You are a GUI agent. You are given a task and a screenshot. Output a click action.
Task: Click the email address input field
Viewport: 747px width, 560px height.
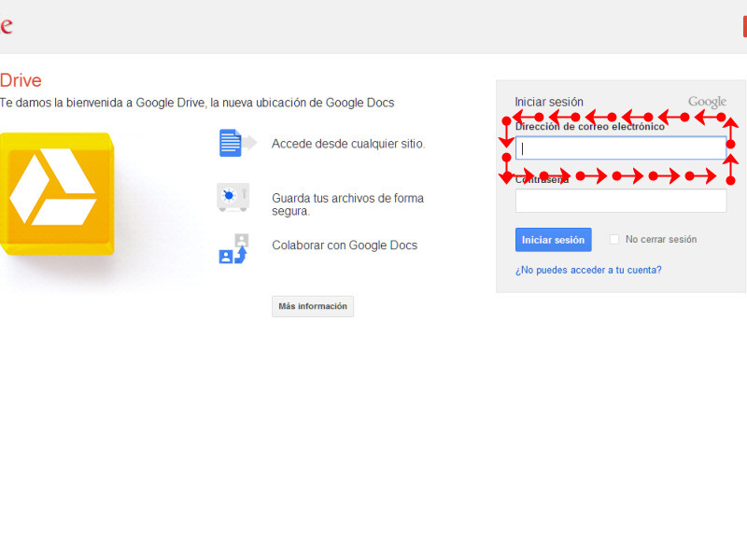click(621, 148)
